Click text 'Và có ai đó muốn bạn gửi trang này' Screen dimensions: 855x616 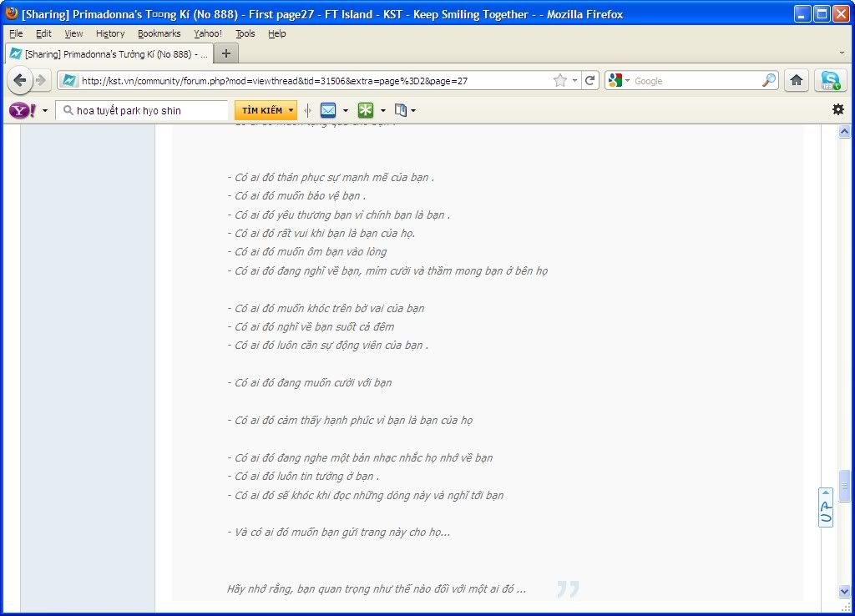[339, 532]
